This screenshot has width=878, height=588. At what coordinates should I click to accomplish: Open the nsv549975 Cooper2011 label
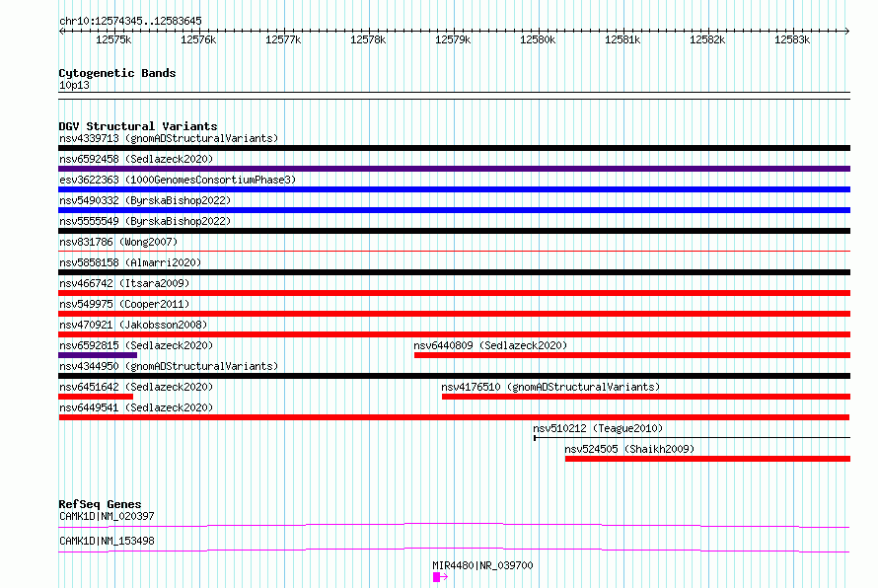point(124,304)
